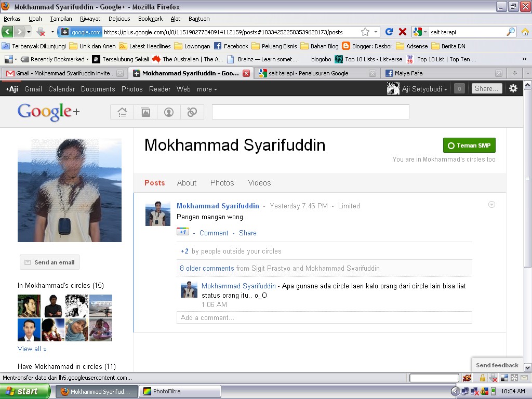532x399 pixels.
Task: Click the large profile photo
Action: [70, 190]
